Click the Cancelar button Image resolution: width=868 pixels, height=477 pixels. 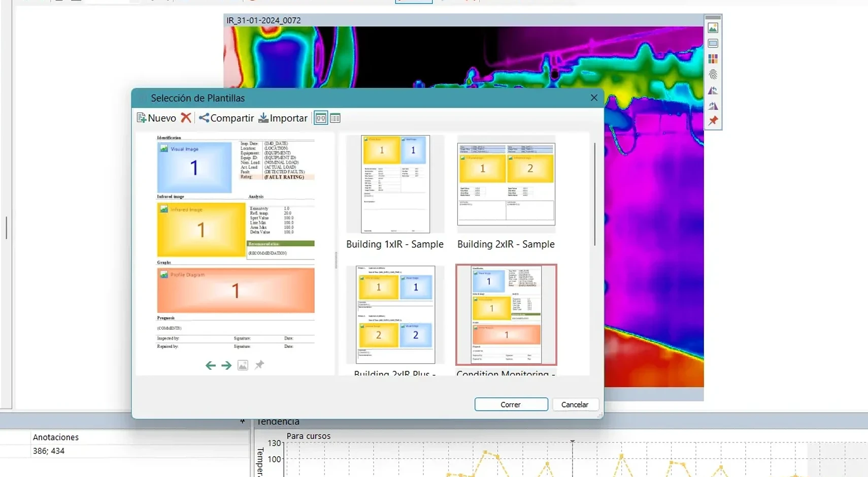(x=575, y=404)
